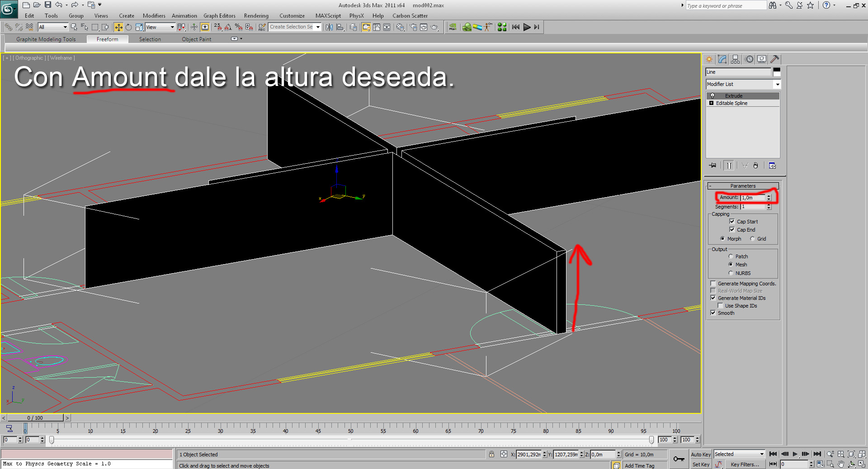
Task: Toggle the Cap Start checkbox
Action: [732, 222]
